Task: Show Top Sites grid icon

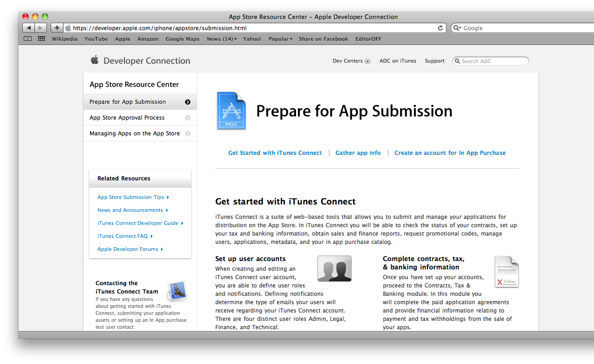Action: point(42,39)
